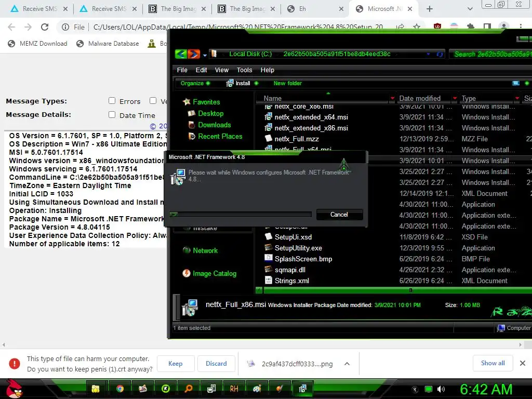Click Keep for the harmful download

(176, 363)
